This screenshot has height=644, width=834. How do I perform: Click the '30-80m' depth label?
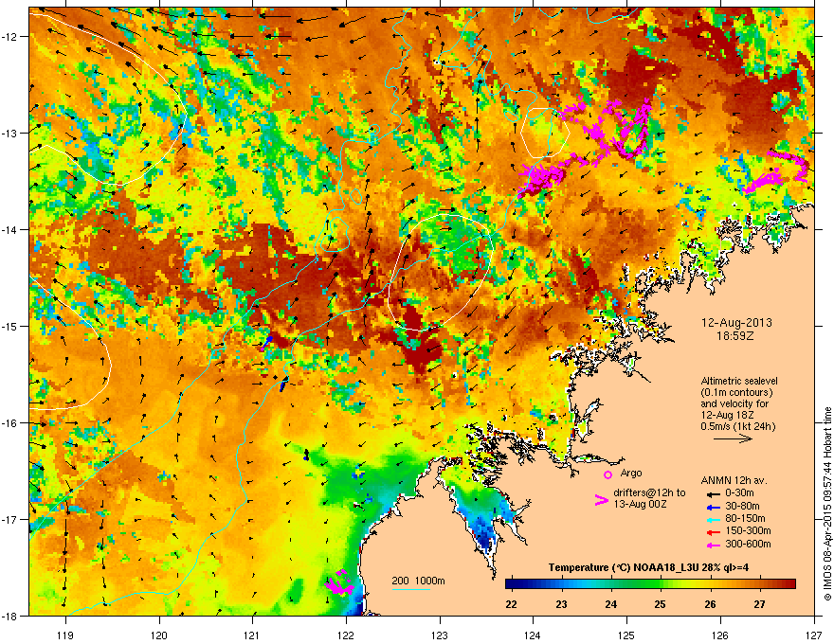[x=742, y=506]
